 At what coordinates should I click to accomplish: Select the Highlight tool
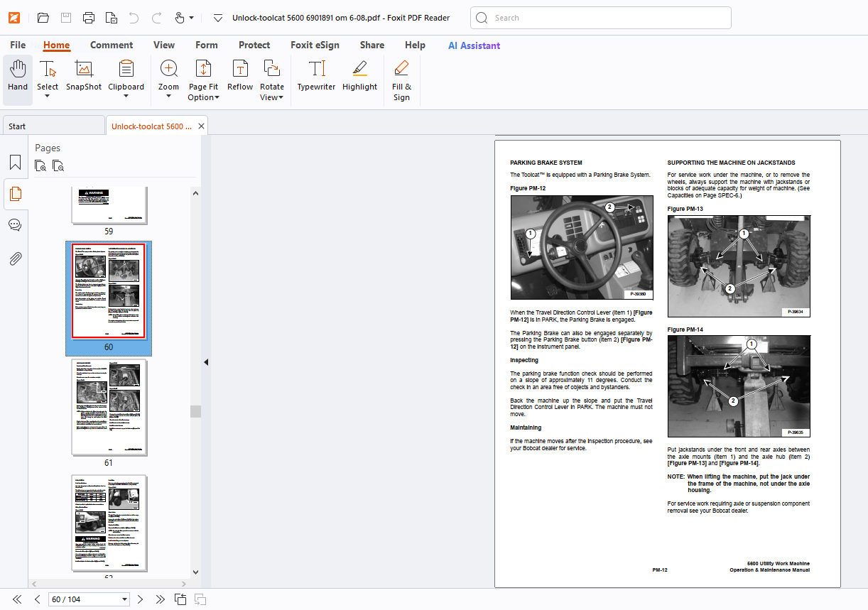[x=359, y=75]
